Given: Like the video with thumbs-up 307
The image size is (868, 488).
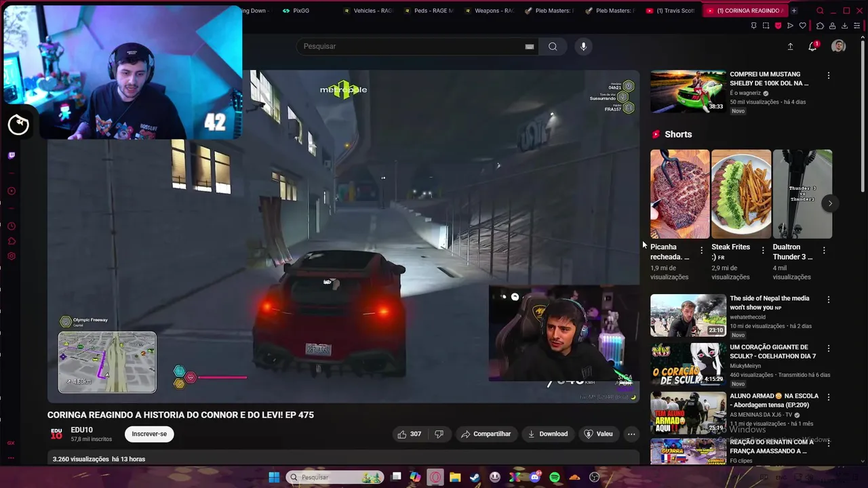Looking at the screenshot, I should tap(409, 434).
